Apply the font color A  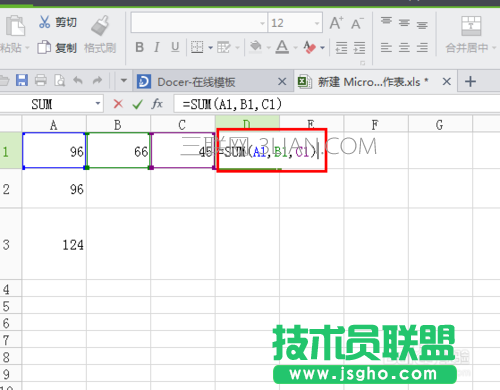(x=282, y=47)
